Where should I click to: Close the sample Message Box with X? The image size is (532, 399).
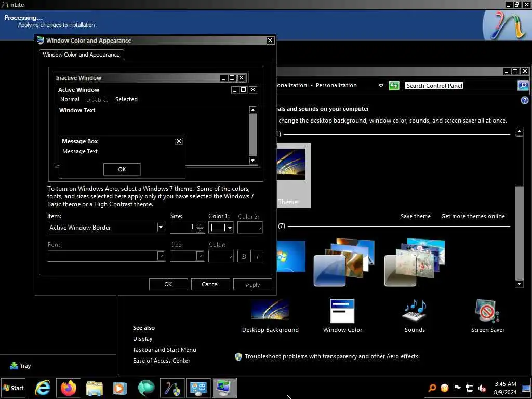(x=179, y=141)
